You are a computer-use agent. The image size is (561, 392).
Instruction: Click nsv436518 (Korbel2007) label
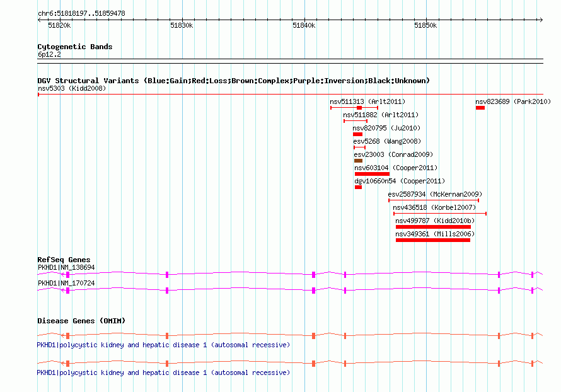pos(434,207)
